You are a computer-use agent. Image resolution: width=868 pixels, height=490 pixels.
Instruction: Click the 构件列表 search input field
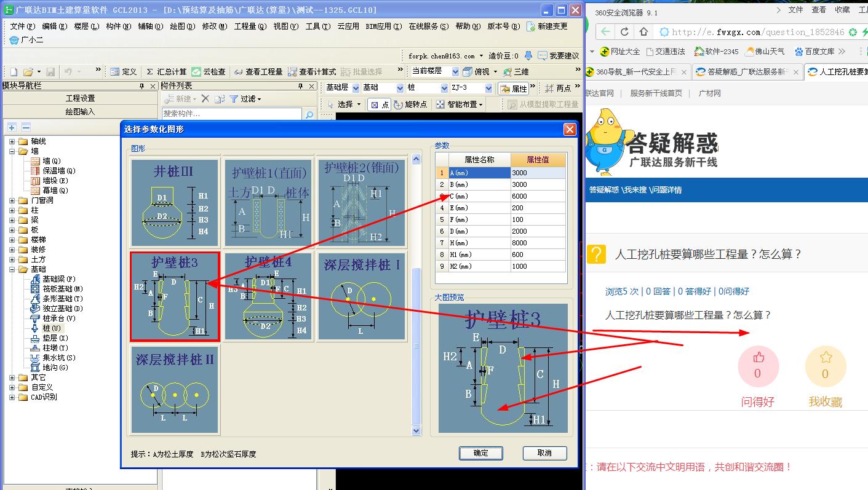[232, 114]
